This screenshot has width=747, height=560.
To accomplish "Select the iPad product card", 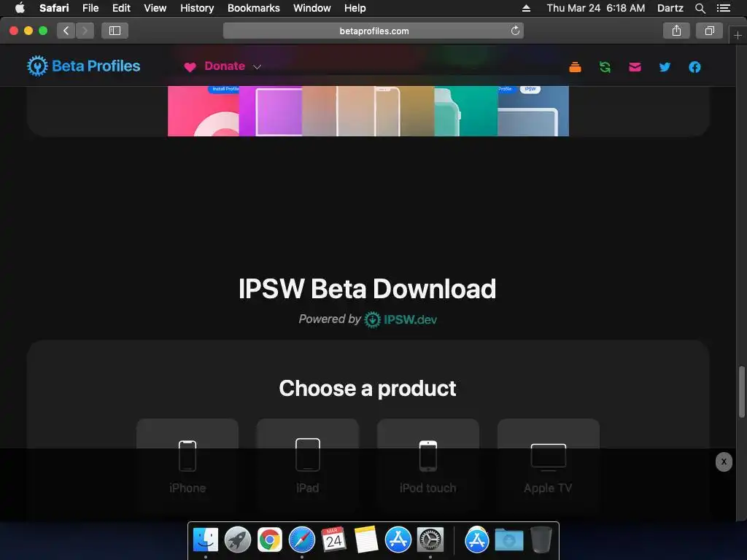I will (x=307, y=465).
